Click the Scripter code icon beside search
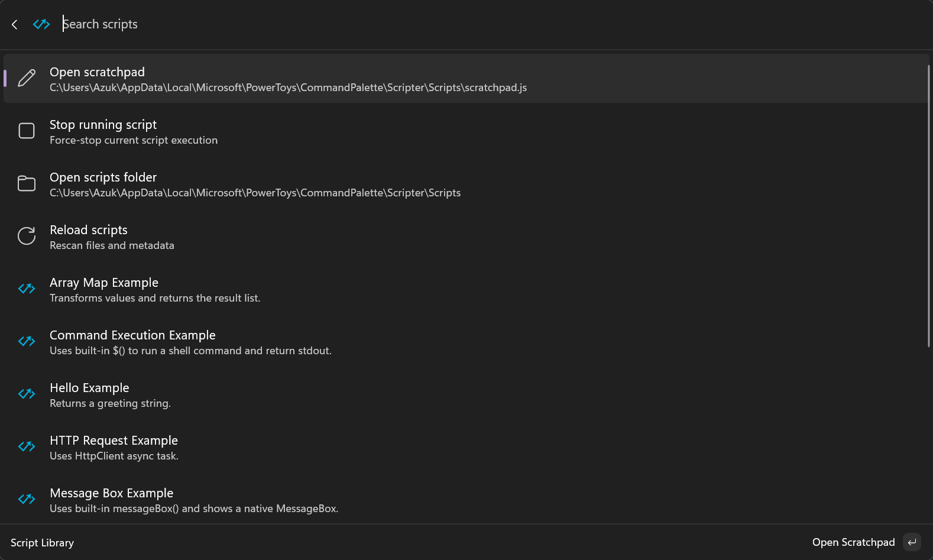 [x=41, y=24]
